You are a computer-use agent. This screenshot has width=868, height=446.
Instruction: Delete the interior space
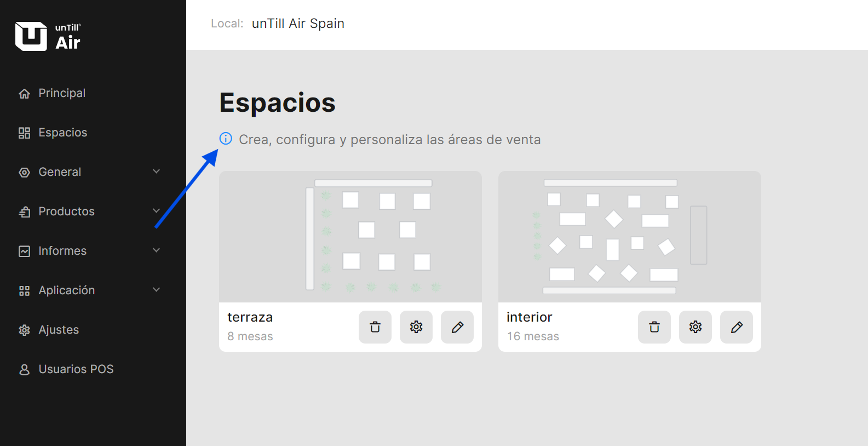[654, 327]
